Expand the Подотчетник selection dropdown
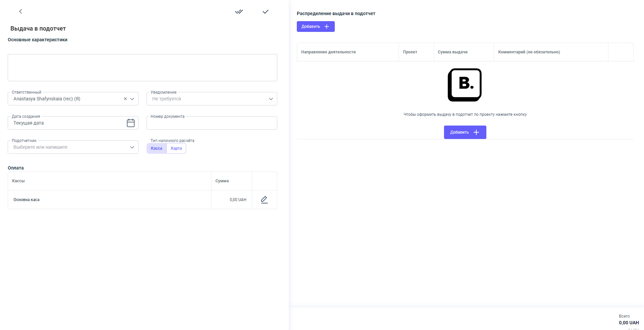This screenshot has height=330, width=644. pyautogui.click(x=132, y=147)
